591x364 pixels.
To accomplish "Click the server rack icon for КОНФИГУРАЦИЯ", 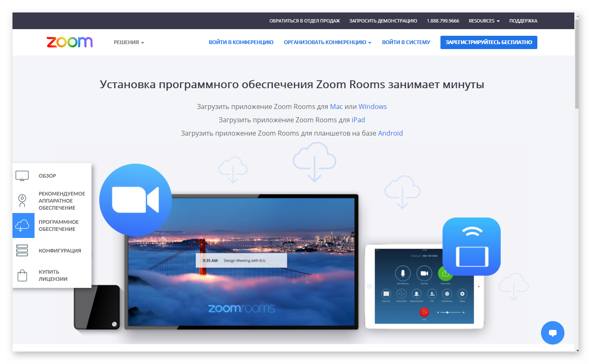I will click(22, 250).
